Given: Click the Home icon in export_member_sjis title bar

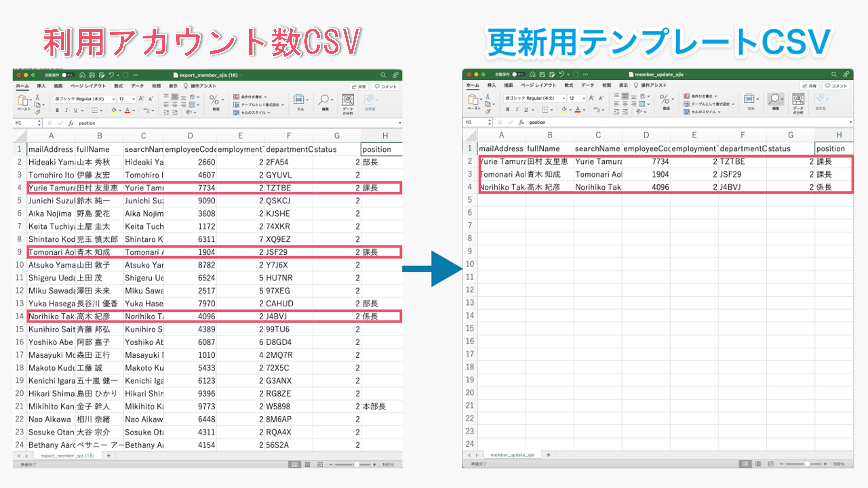Looking at the screenshot, I should click(82, 75).
